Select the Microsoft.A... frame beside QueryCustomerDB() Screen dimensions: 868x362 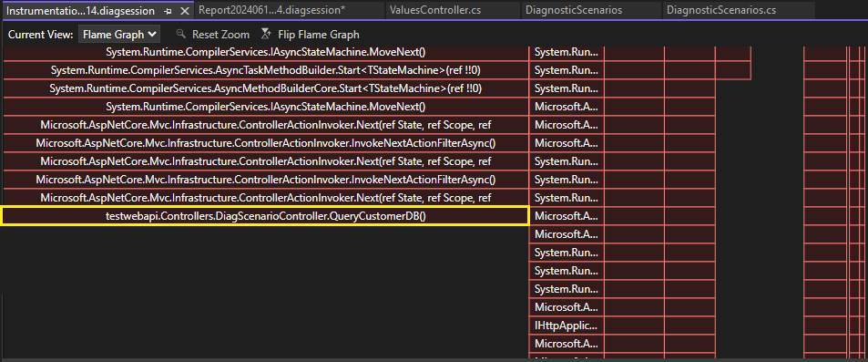[x=567, y=216]
